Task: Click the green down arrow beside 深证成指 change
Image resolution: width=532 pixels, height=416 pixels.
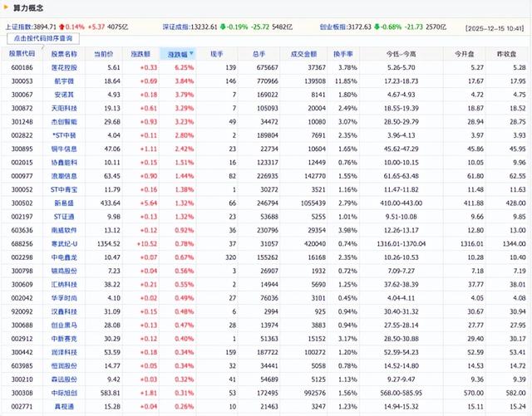Action: 223,27
